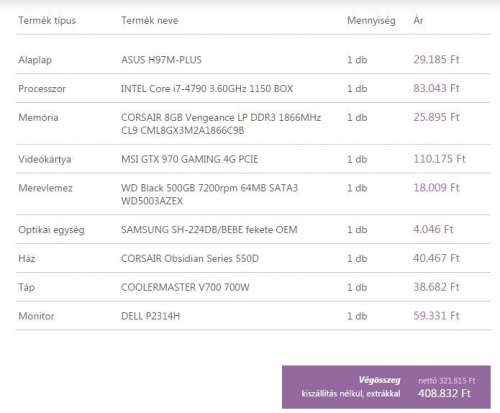Select the 'Monitor' row label
The height and width of the screenshot is (413, 500).
(x=36, y=316)
